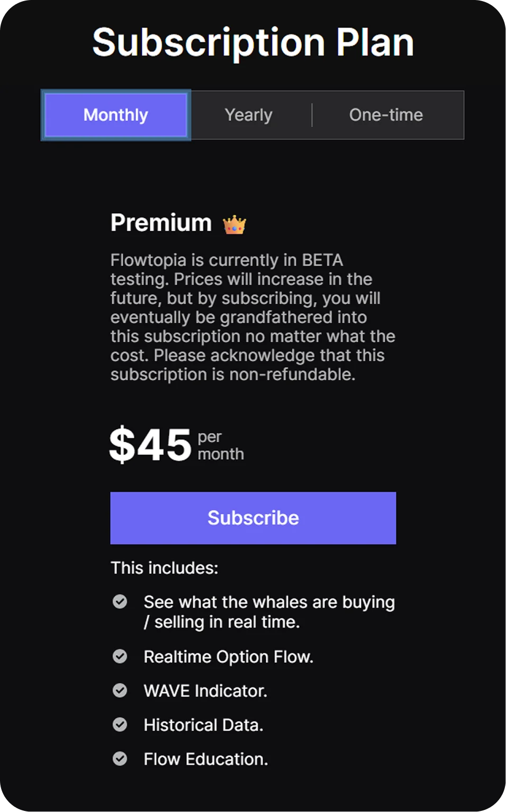Click the Subscription Plan heading
This screenshot has width=506, height=812.
pyautogui.click(x=253, y=42)
